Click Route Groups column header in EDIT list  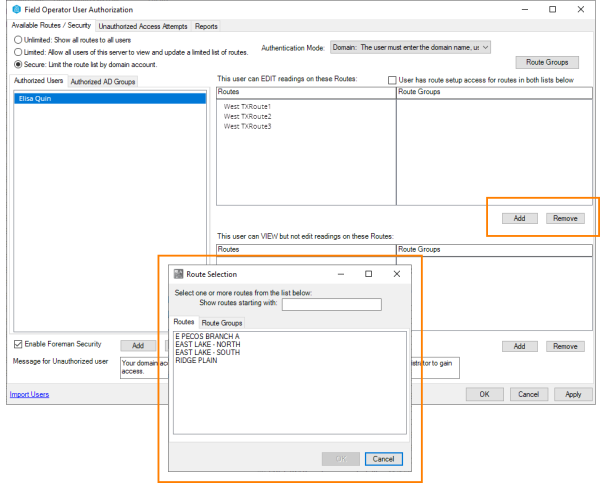(494, 92)
